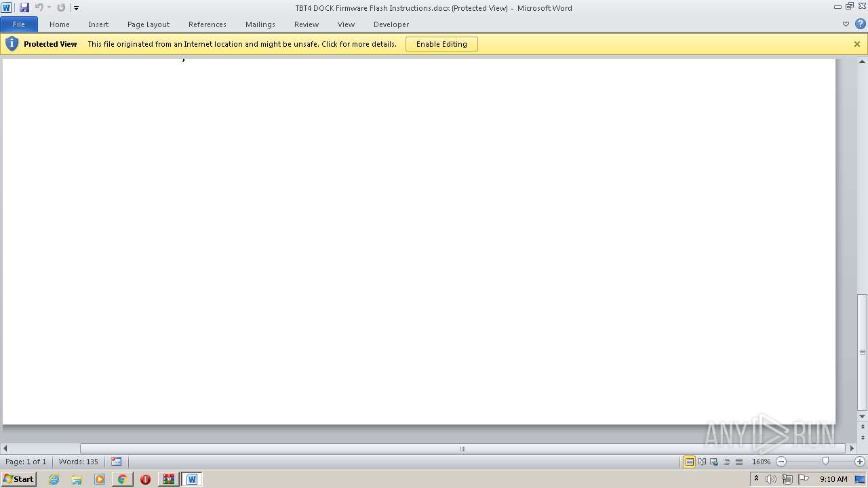Click the Redo button in Quick Access Toolbar
The width and height of the screenshot is (868, 488).
(61, 7)
